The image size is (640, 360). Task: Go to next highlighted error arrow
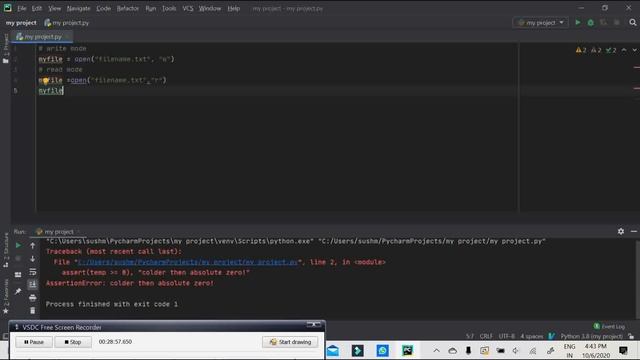(634, 50)
